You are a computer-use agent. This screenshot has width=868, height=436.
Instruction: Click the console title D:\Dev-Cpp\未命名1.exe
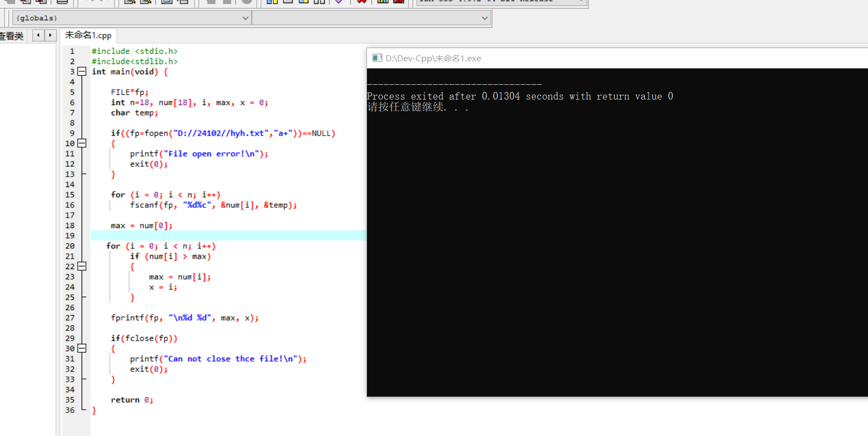coord(433,58)
